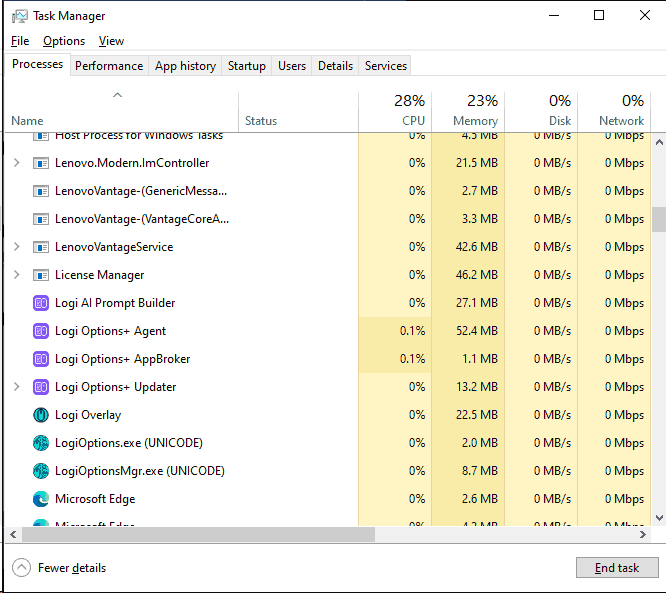Toggle the sort arrow above the Name column
The width and height of the screenshot is (666, 593).
coord(118,95)
